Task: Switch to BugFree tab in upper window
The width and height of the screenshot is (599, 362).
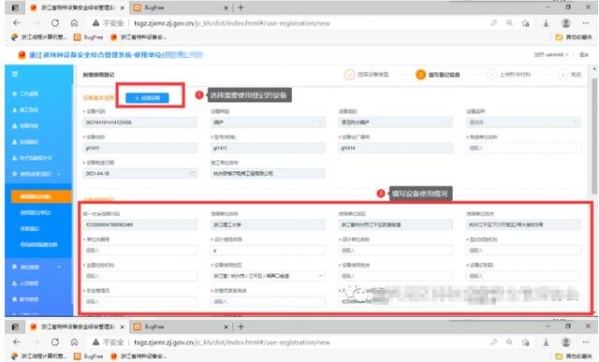Action: [x=180, y=7]
